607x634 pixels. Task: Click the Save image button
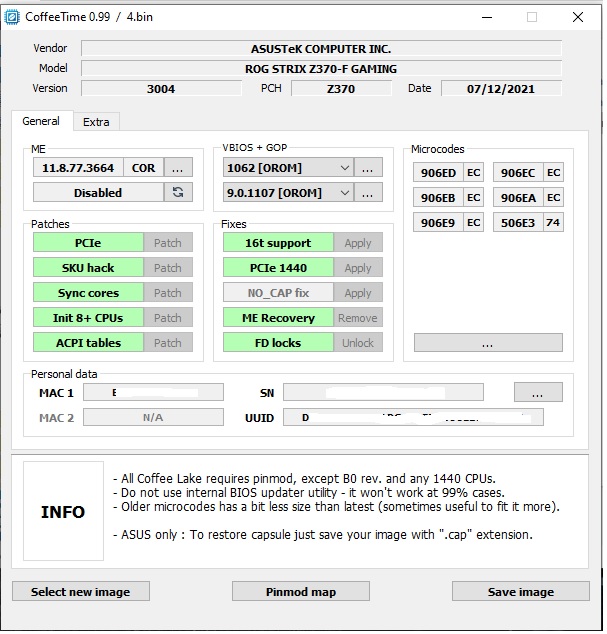tap(521, 592)
